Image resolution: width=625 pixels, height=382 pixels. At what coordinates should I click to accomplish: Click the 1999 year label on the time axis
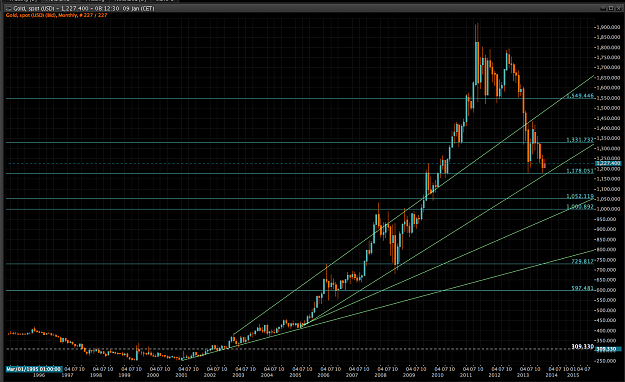124,375
